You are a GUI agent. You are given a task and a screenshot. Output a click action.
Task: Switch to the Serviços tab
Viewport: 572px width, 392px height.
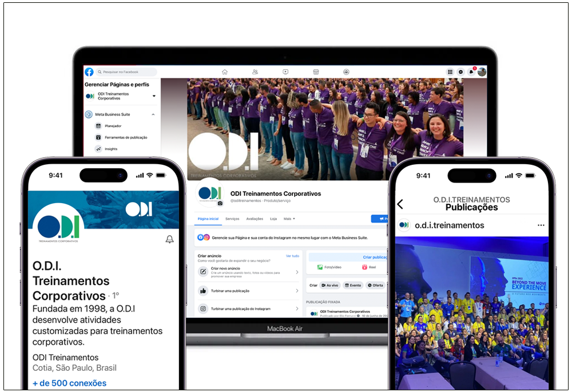pos(232,219)
